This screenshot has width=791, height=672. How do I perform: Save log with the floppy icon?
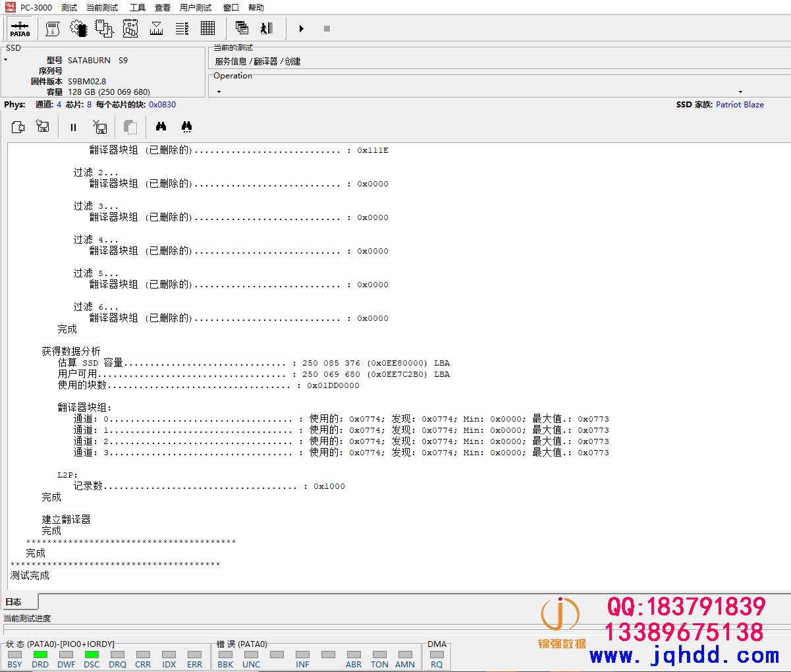coord(43,127)
